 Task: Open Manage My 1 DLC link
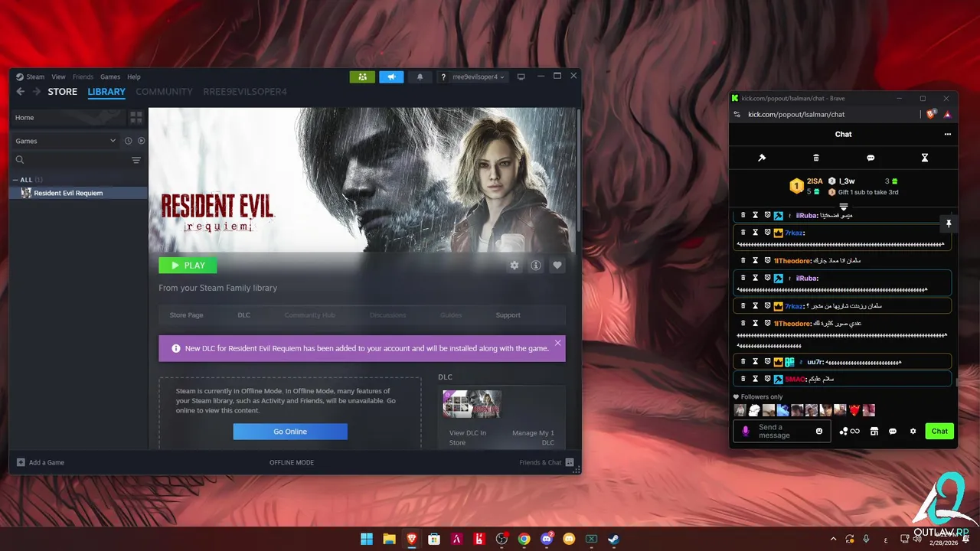click(533, 438)
